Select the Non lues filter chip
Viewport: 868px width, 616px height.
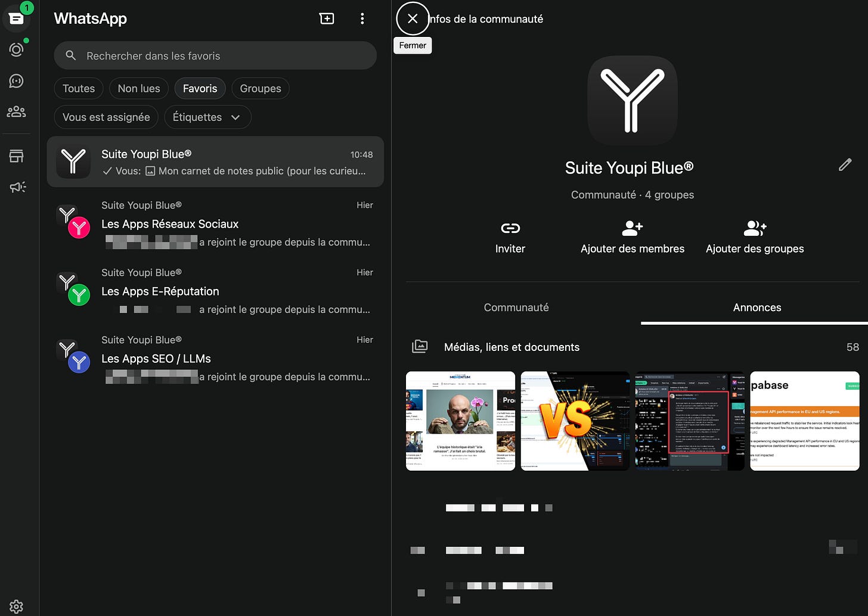[x=139, y=88]
